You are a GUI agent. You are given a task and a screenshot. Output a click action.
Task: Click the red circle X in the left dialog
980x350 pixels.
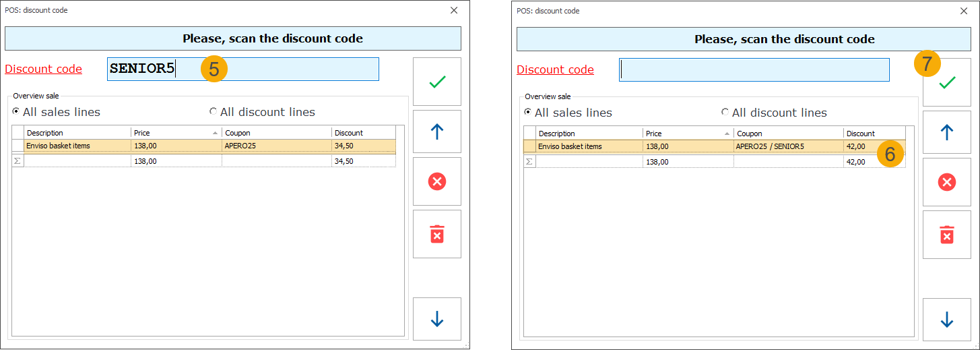click(437, 181)
